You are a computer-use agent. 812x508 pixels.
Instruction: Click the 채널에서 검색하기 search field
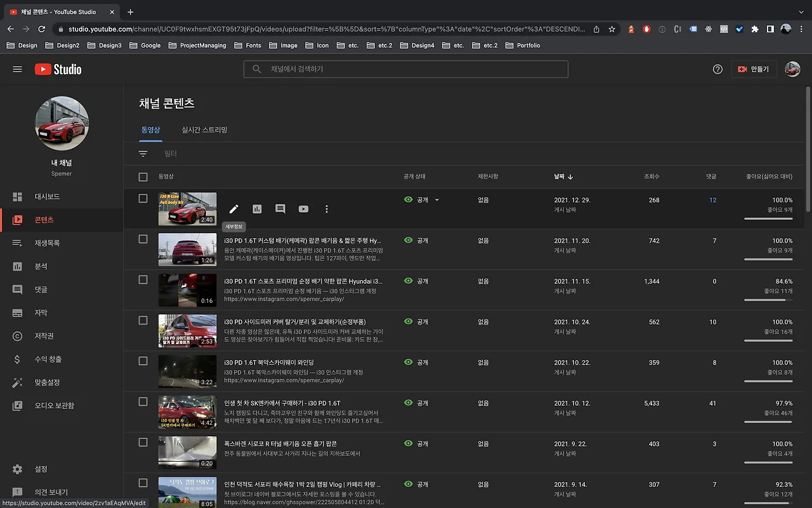406,69
